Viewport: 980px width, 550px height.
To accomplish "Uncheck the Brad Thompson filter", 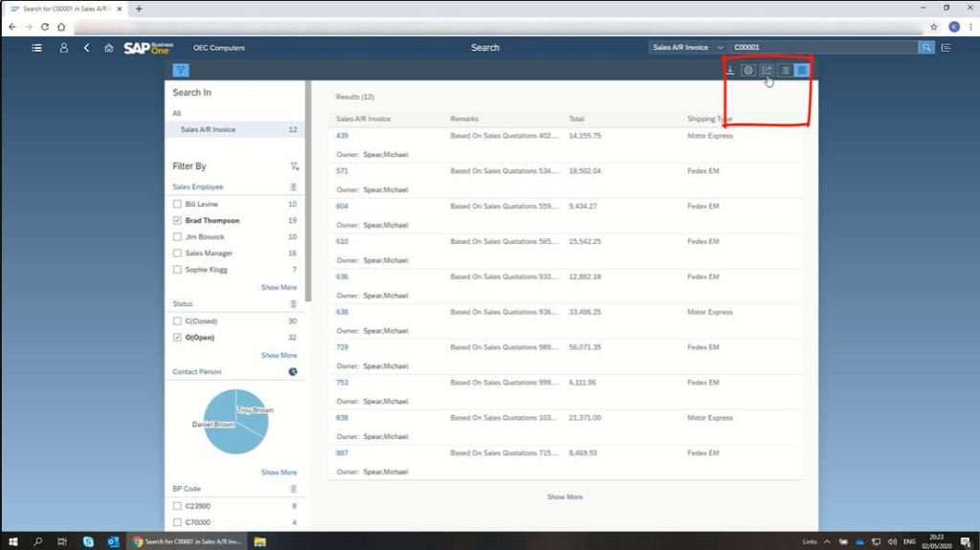I will tap(177, 220).
